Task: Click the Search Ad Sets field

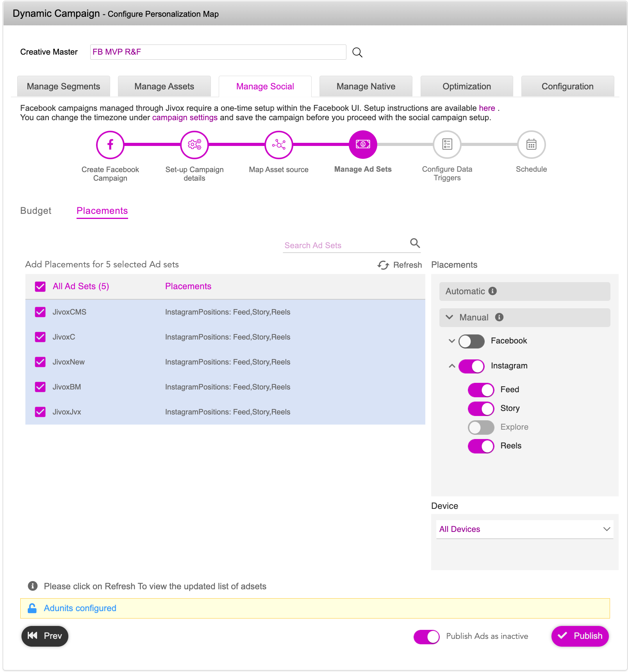Action: tap(346, 245)
